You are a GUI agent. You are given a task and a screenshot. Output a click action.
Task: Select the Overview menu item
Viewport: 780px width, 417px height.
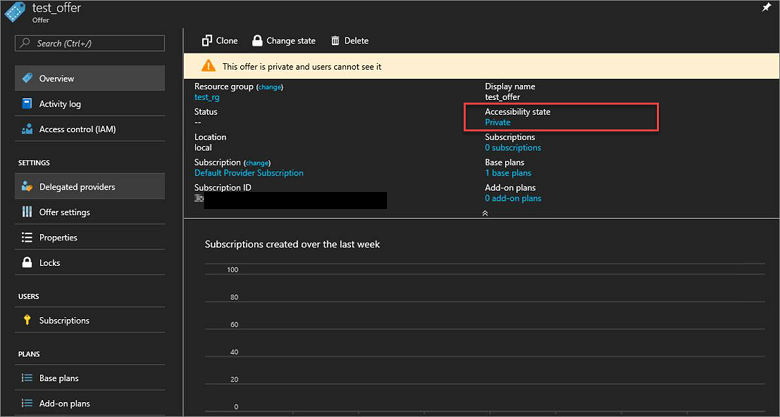pos(56,79)
